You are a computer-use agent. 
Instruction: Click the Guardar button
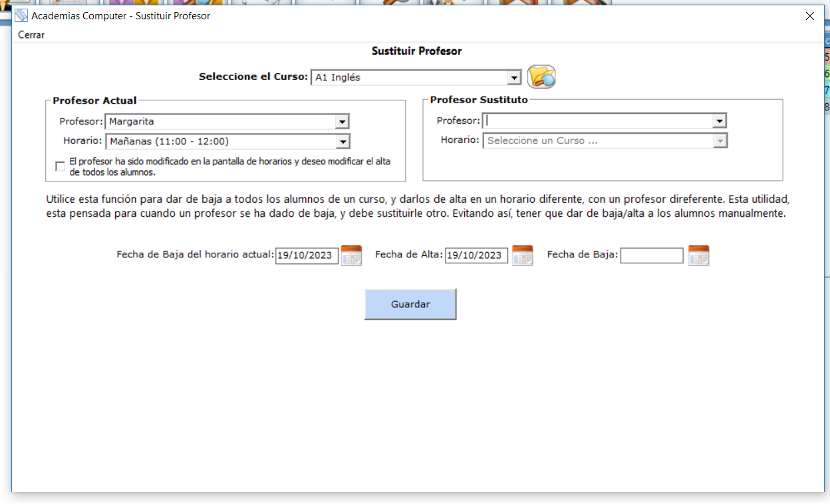coord(410,304)
